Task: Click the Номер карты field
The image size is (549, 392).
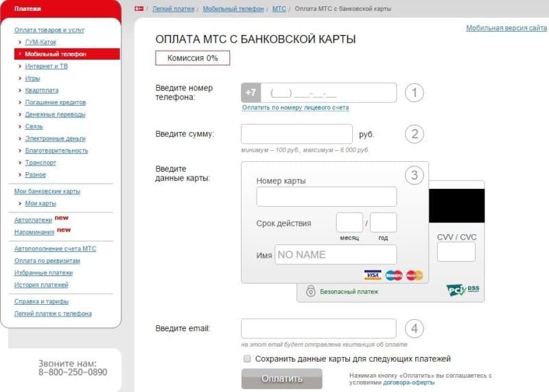Action: [x=327, y=196]
